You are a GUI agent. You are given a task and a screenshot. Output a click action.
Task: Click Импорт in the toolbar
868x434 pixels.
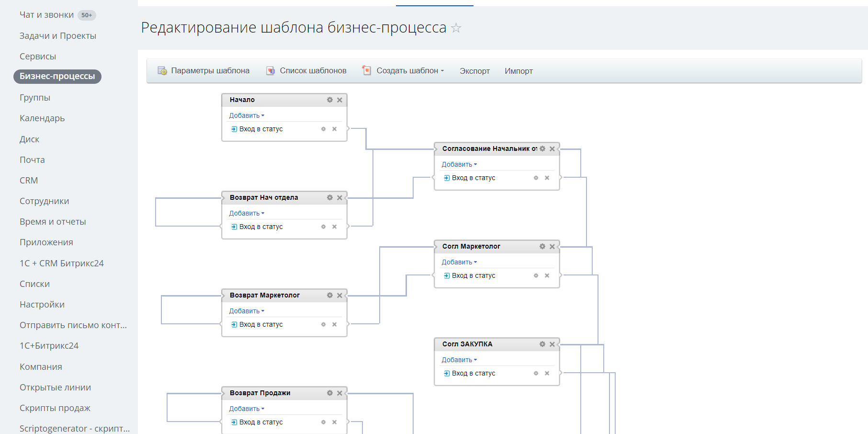point(519,71)
